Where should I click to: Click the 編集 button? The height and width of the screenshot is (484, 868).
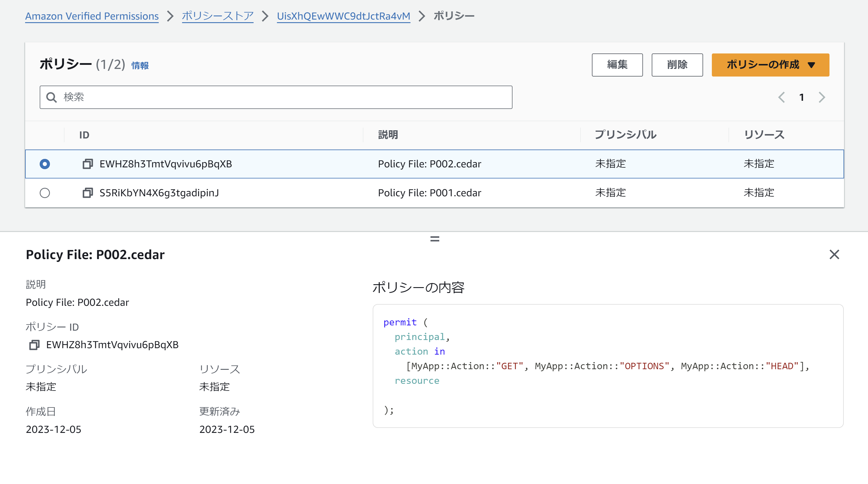(x=617, y=65)
